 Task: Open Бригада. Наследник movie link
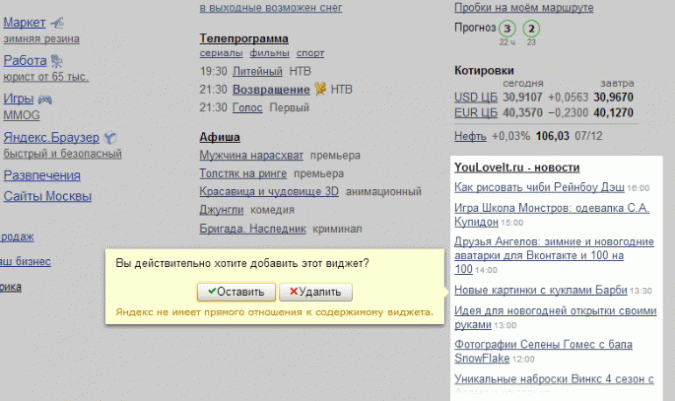pyautogui.click(x=253, y=228)
